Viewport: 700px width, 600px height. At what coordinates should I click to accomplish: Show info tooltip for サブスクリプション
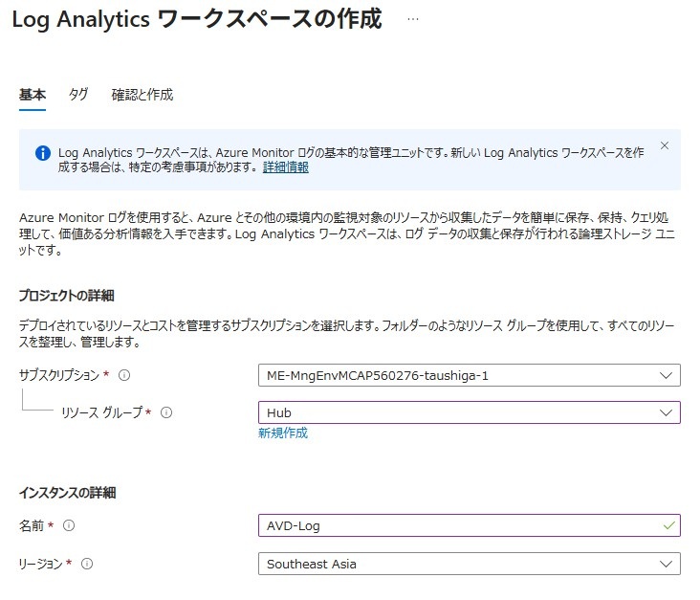coord(124,375)
